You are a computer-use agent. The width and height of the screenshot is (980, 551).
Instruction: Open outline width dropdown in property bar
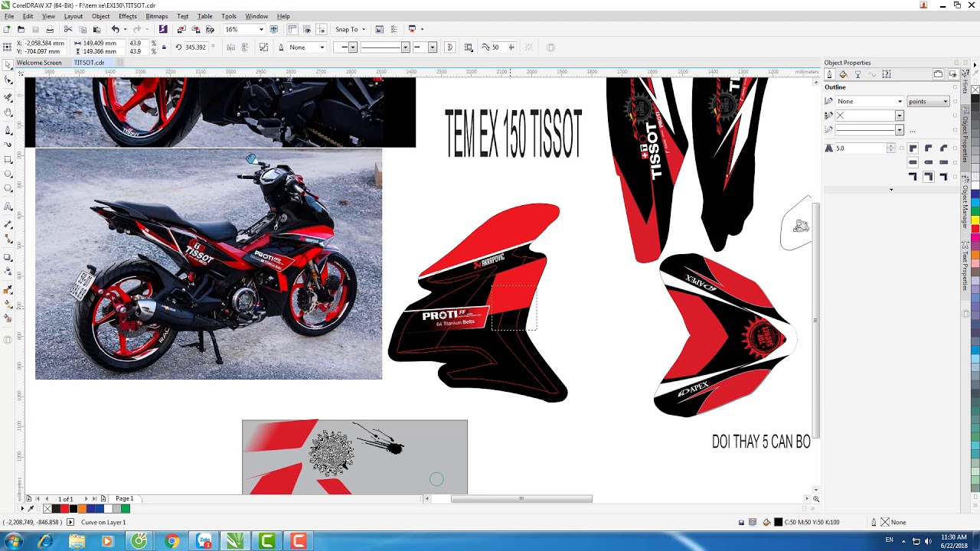pos(322,47)
